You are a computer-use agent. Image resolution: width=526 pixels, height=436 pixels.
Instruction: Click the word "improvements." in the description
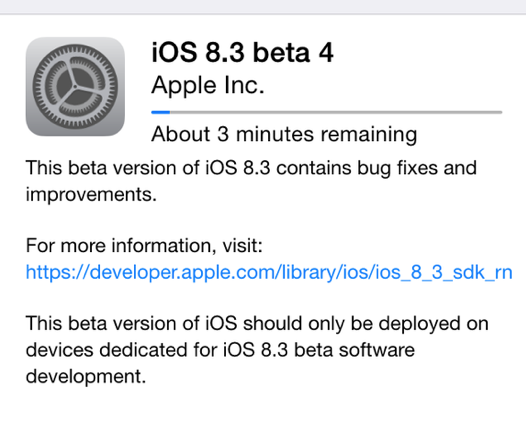[x=91, y=195]
